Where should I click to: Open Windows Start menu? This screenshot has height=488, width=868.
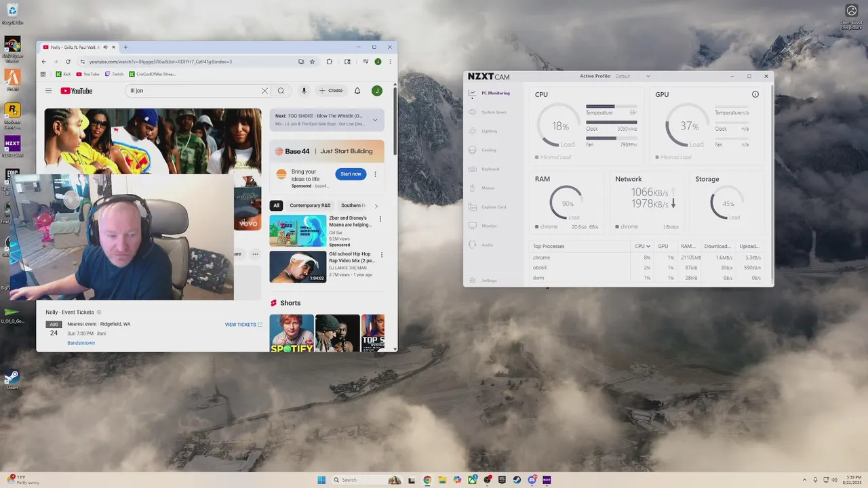click(321, 480)
